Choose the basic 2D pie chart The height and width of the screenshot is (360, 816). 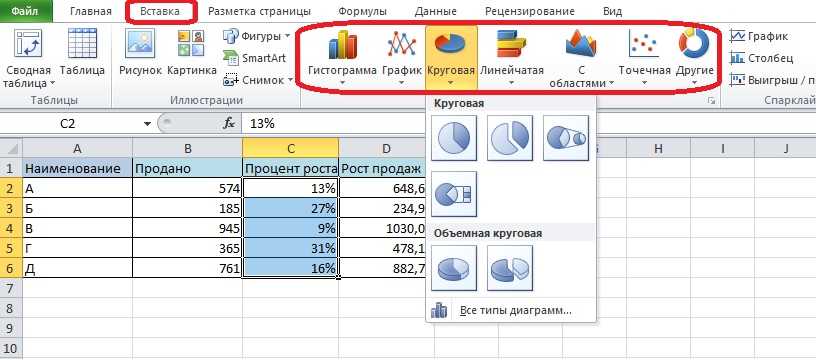click(454, 138)
